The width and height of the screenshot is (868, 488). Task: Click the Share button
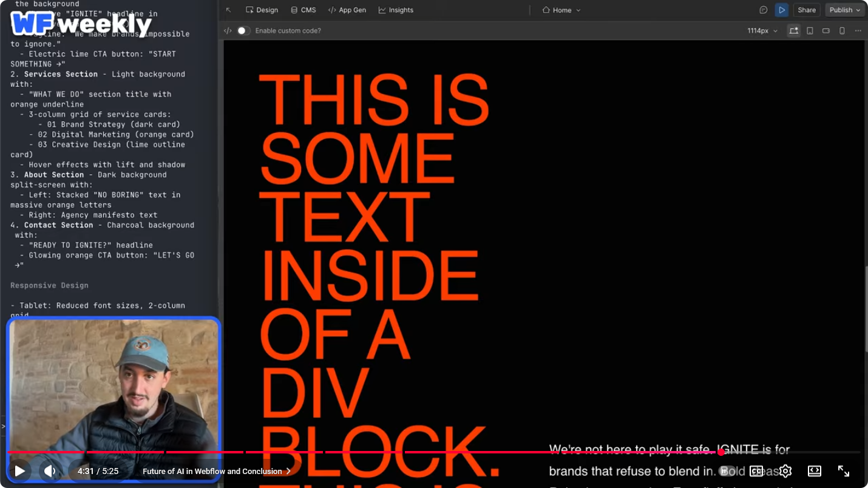[807, 10]
